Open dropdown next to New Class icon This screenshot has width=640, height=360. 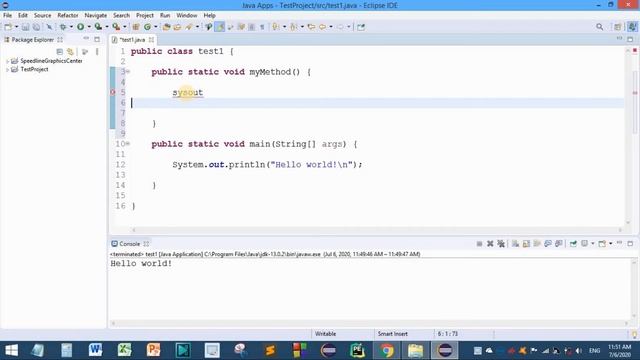156,27
